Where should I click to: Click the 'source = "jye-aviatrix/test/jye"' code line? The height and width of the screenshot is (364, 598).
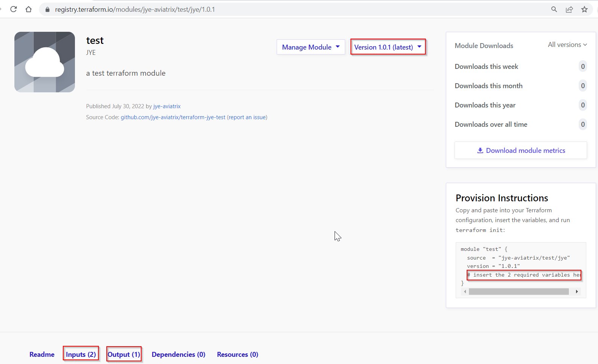[x=519, y=258]
